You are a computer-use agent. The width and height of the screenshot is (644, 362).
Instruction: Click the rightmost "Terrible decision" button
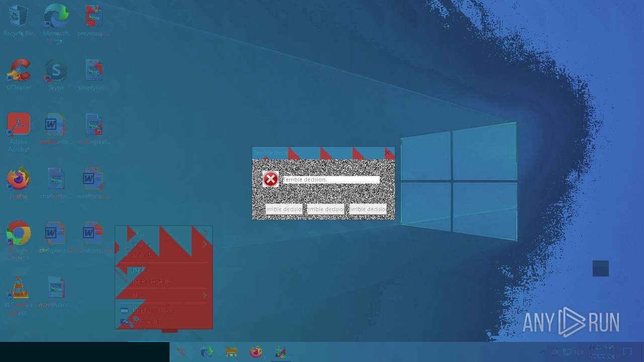click(x=368, y=209)
